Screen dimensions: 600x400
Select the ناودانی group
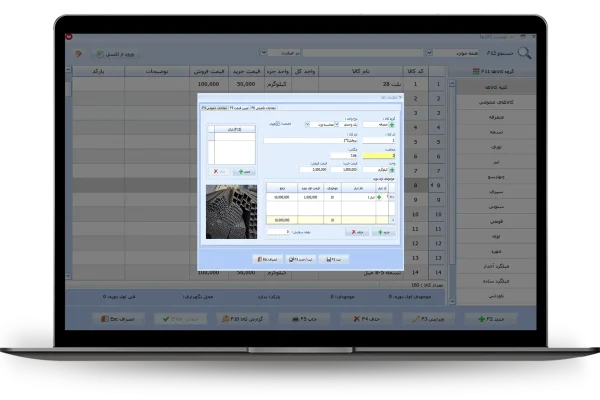pos(496,296)
